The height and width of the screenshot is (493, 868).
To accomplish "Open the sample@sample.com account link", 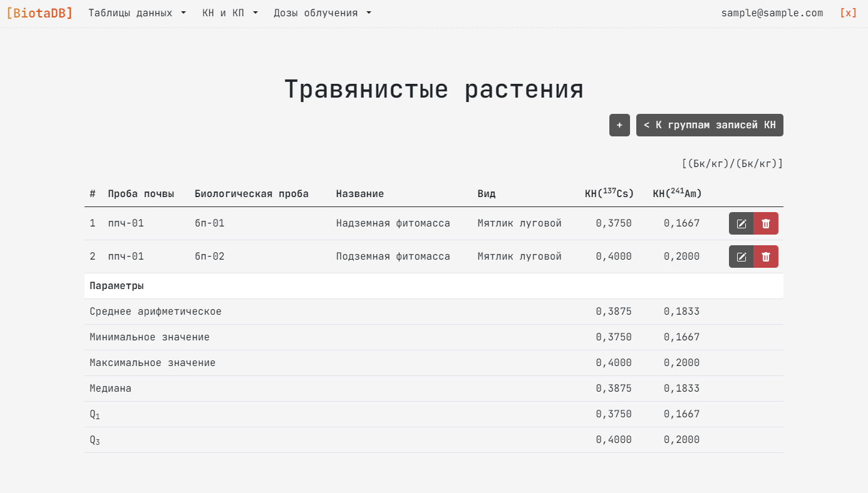I will tap(772, 13).
